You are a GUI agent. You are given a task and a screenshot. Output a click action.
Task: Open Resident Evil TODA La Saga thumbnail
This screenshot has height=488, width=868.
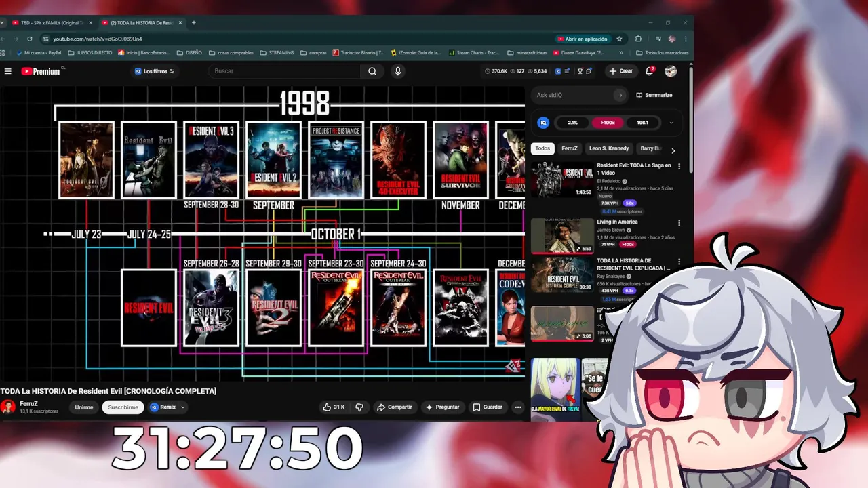[562, 179]
